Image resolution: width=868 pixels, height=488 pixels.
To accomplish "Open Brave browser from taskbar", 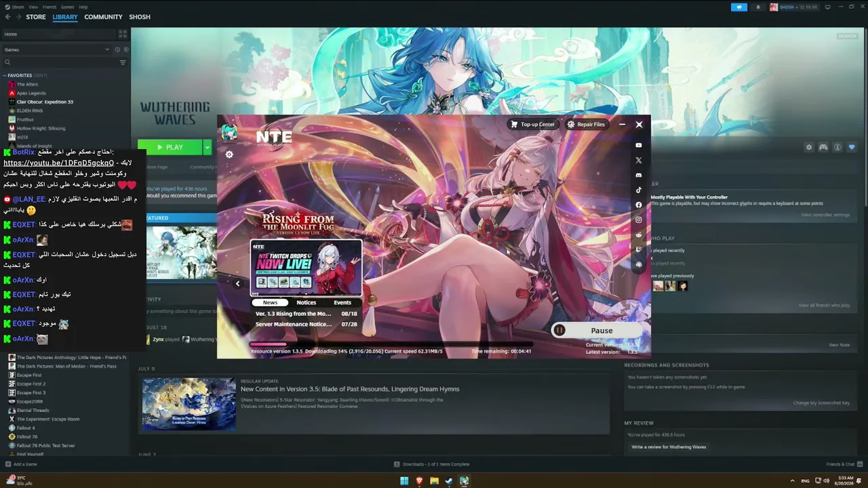I will coord(419,481).
